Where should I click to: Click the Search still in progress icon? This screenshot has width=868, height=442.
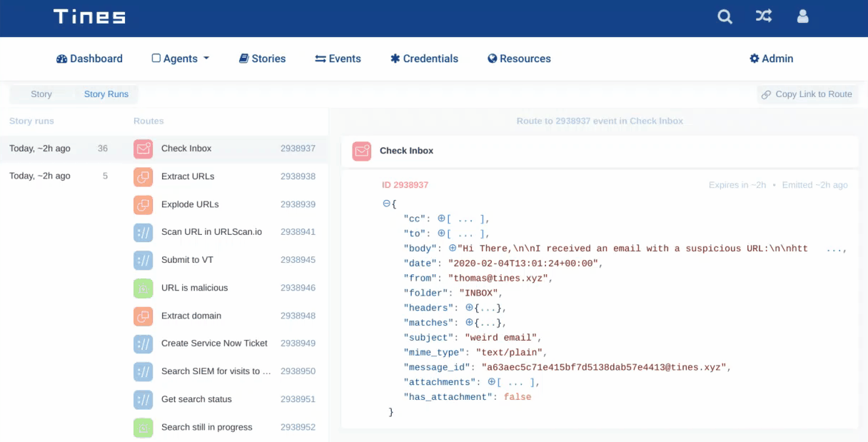pyautogui.click(x=143, y=427)
